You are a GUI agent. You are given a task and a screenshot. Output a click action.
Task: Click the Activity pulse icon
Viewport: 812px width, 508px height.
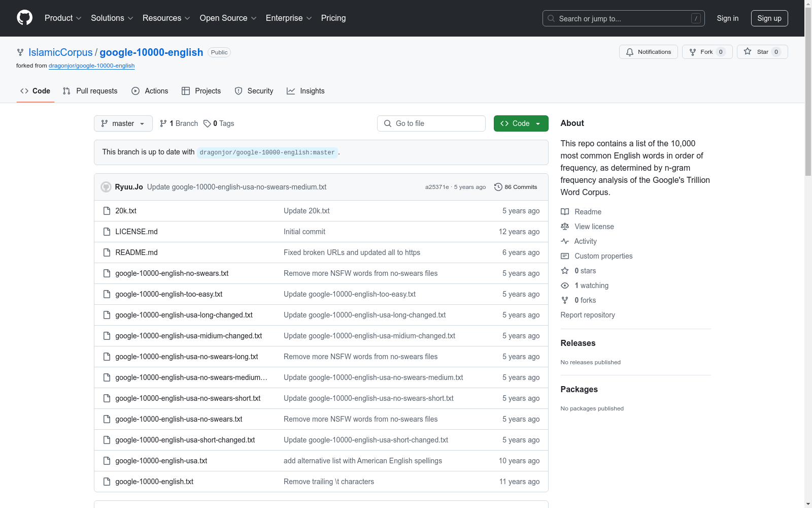pos(565,241)
